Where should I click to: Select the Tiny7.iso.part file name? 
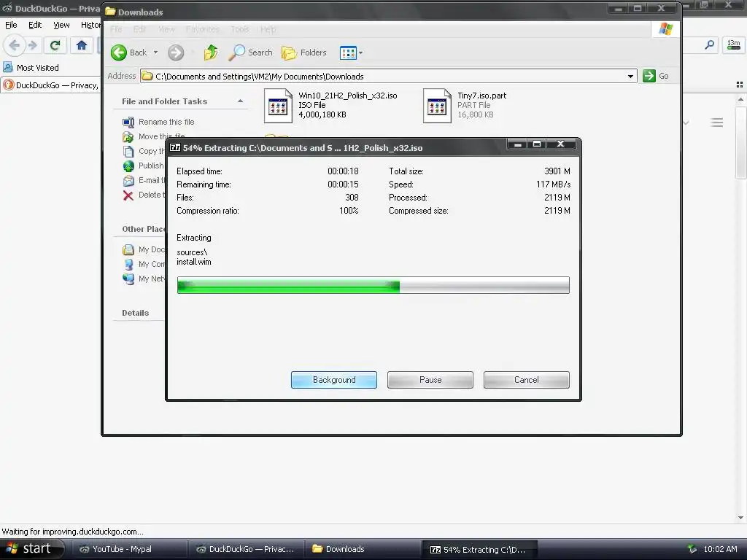click(481, 96)
